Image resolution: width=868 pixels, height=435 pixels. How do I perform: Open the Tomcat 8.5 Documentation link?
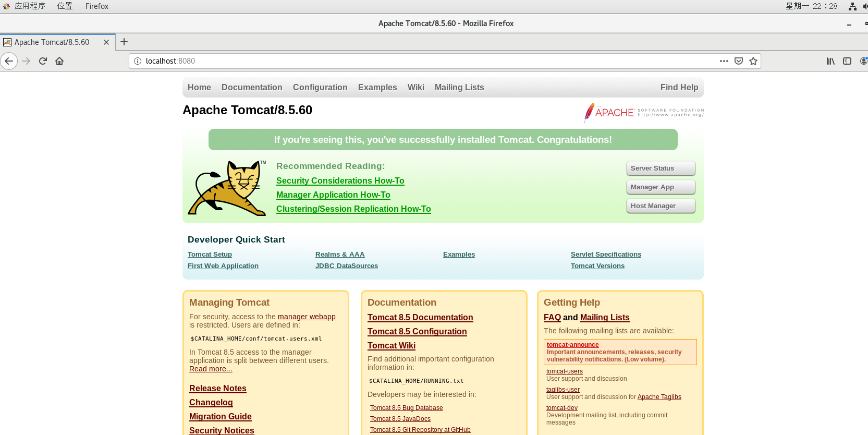coord(420,318)
